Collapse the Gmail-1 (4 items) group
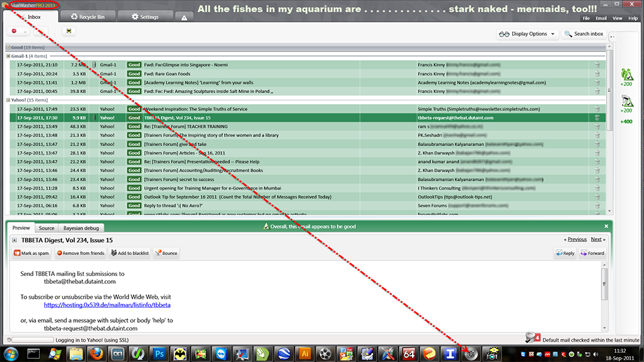The image size is (644, 362). coord(8,55)
